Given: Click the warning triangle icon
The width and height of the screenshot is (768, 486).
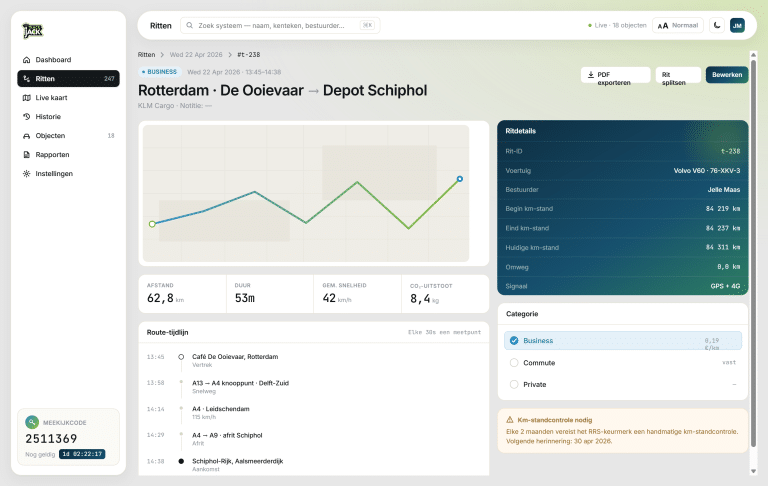Looking at the screenshot, I should pyautogui.click(x=509, y=420).
